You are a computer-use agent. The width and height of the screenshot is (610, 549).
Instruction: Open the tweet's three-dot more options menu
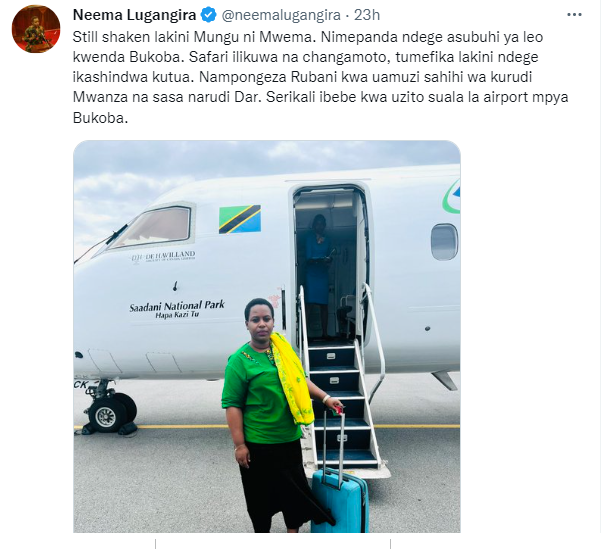[x=574, y=15]
